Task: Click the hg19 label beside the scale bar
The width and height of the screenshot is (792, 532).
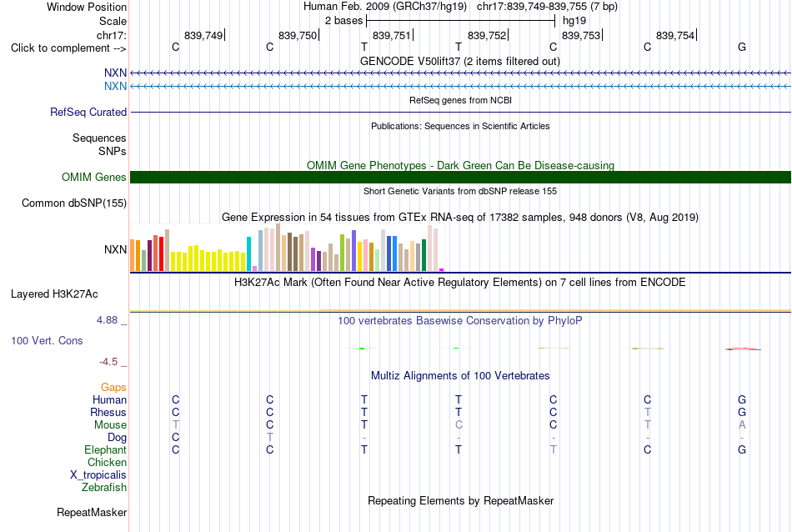Action: tap(574, 21)
